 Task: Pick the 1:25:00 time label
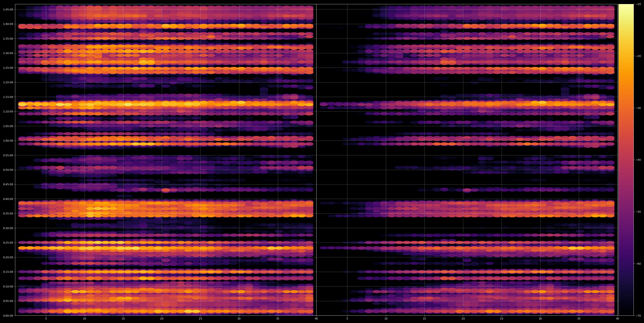(8, 68)
